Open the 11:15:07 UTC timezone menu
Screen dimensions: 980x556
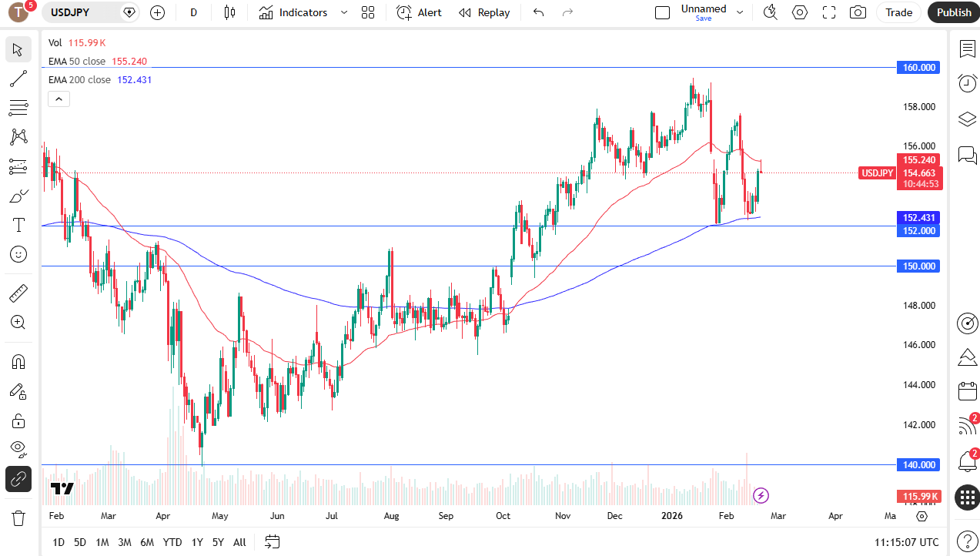click(906, 542)
